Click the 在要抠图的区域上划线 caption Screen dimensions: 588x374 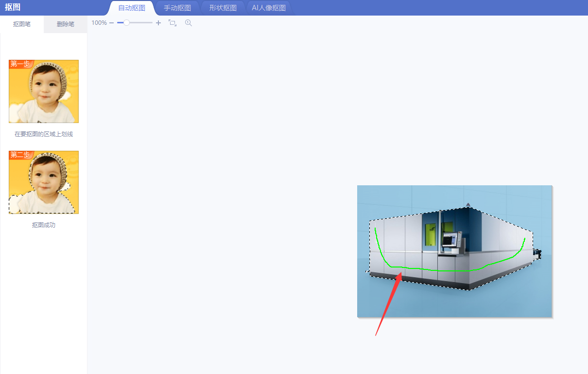tap(44, 134)
